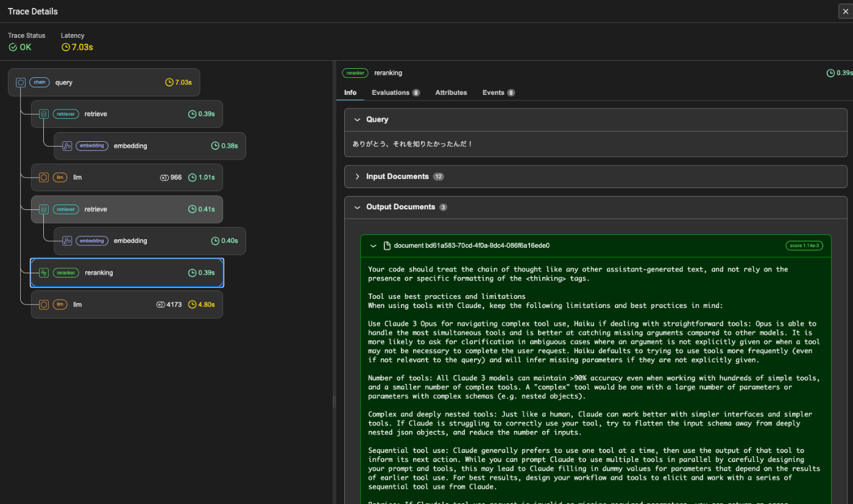Click the 0.41s retrieve span icon
This screenshot has height=504, width=853.
tap(43, 209)
